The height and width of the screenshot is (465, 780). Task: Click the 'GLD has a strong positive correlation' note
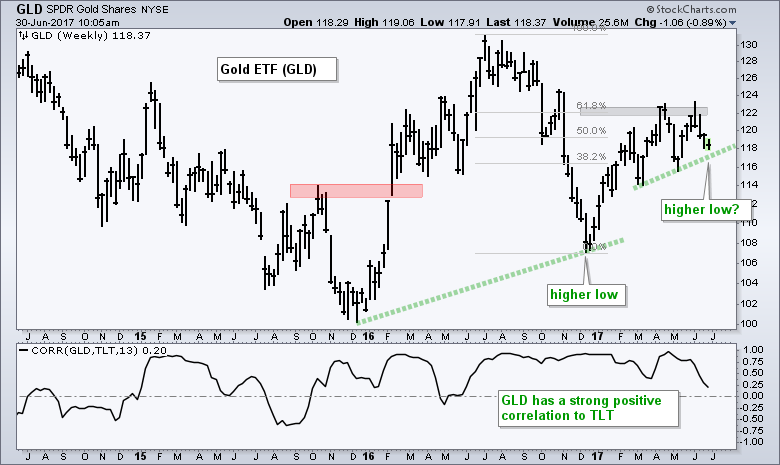click(x=588, y=408)
